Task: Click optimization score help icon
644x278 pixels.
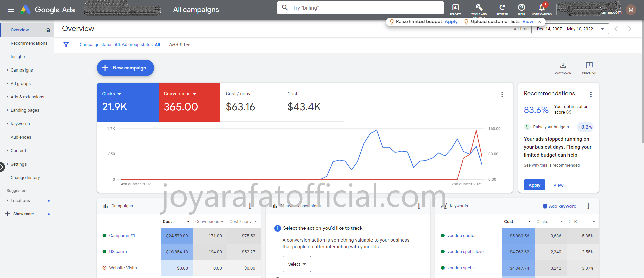Action: coord(569,112)
